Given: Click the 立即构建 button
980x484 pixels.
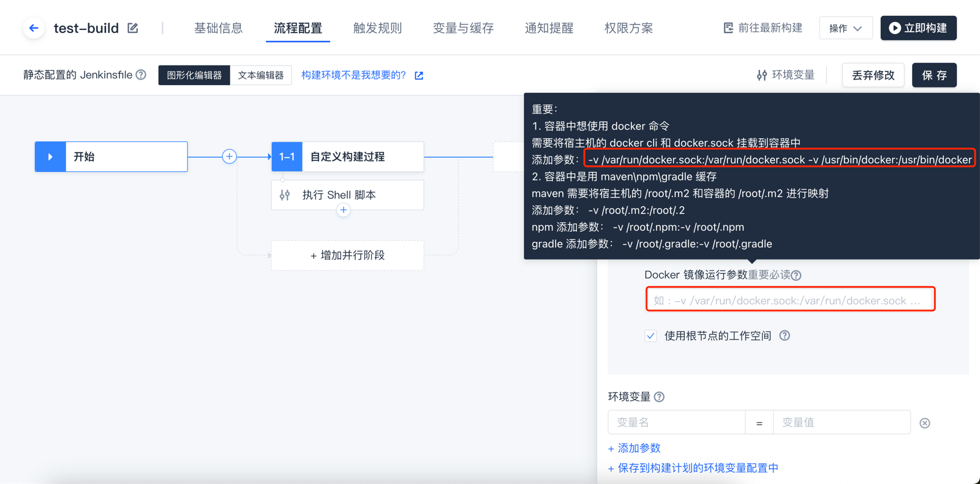Looking at the screenshot, I should (918, 28).
